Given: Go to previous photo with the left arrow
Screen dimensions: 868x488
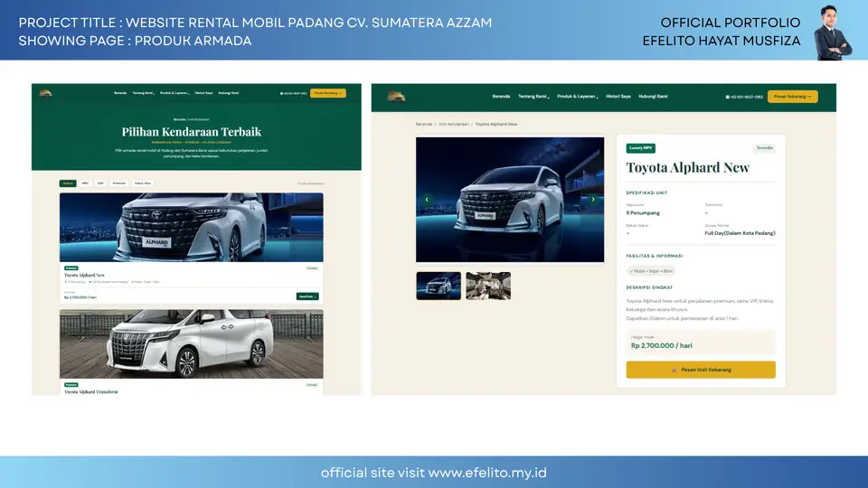Looking at the screenshot, I should pyautogui.click(x=427, y=199).
